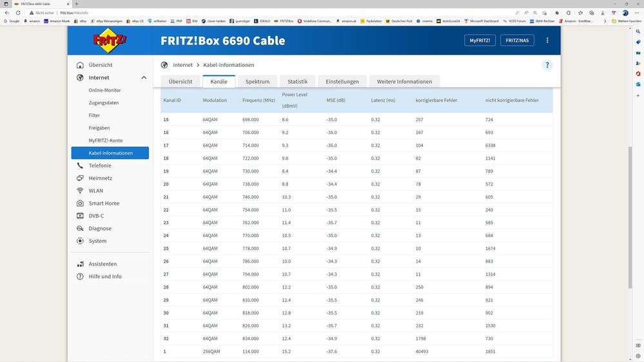Viewport: 644px width, 362px height.
Task: Click frequency cell 698.000
Action: tap(251, 119)
